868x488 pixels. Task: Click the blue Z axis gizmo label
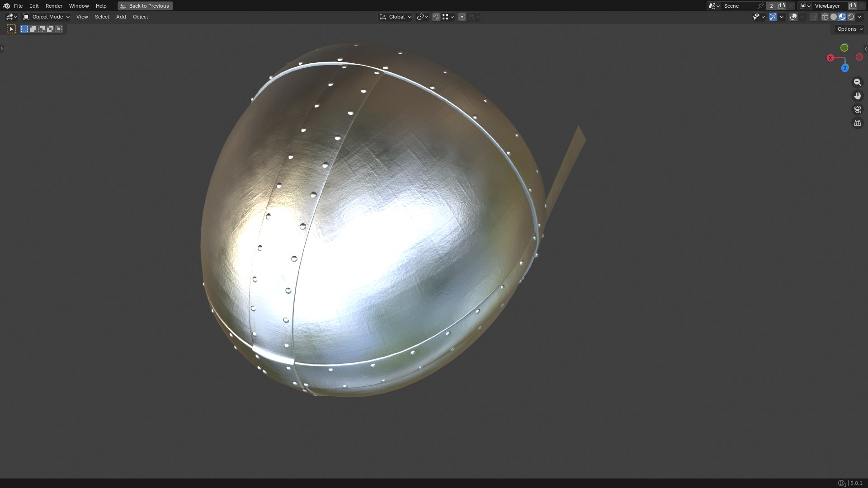click(844, 68)
